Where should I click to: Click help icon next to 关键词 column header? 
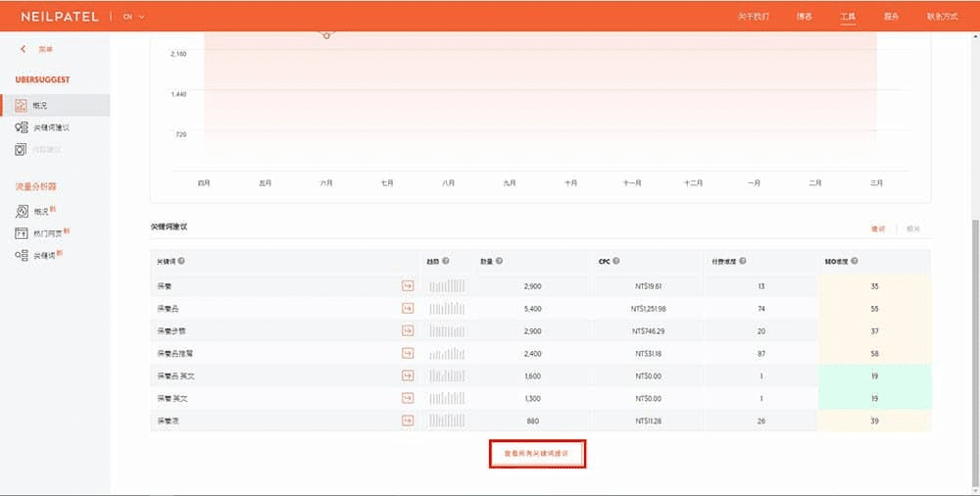(181, 261)
